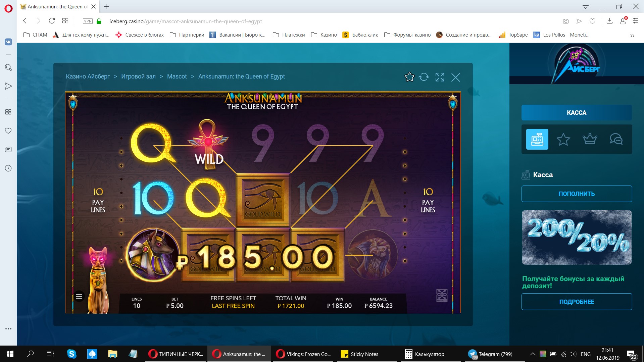Open Skype from the taskbar

[x=71, y=354]
